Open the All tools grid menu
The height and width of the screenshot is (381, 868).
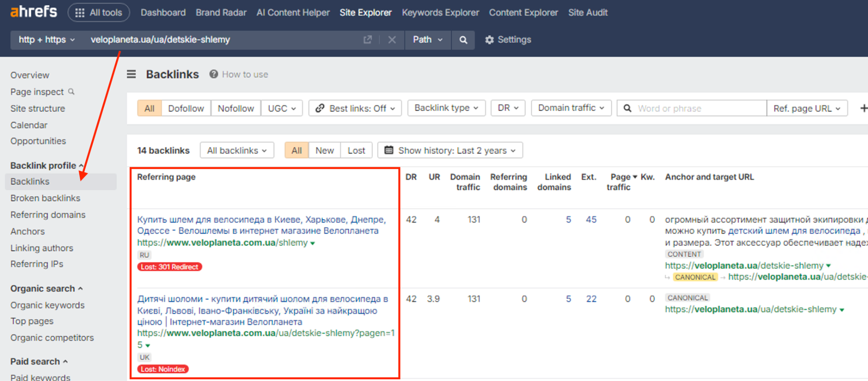(x=99, y=13)
